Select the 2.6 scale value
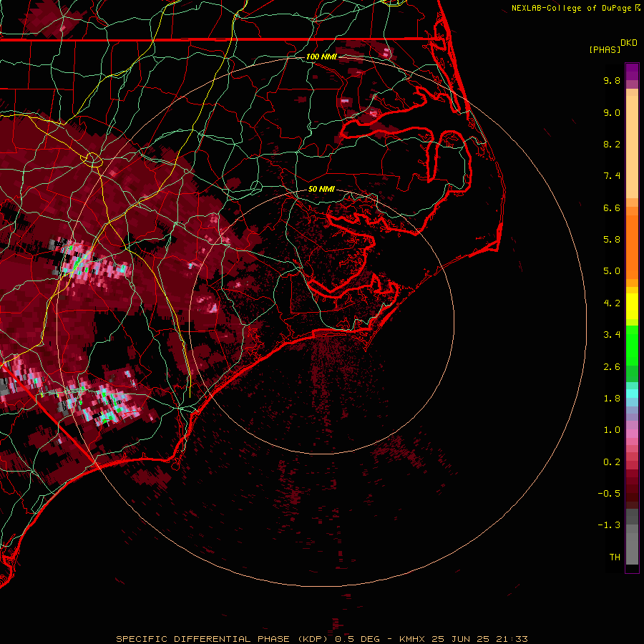Screen dimensions: 644x644 coord(612,366)
